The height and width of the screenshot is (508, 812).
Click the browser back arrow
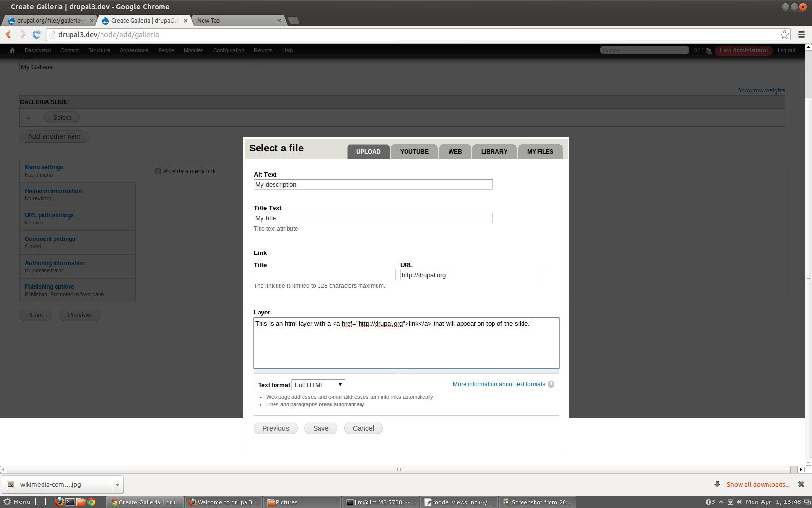8,34
